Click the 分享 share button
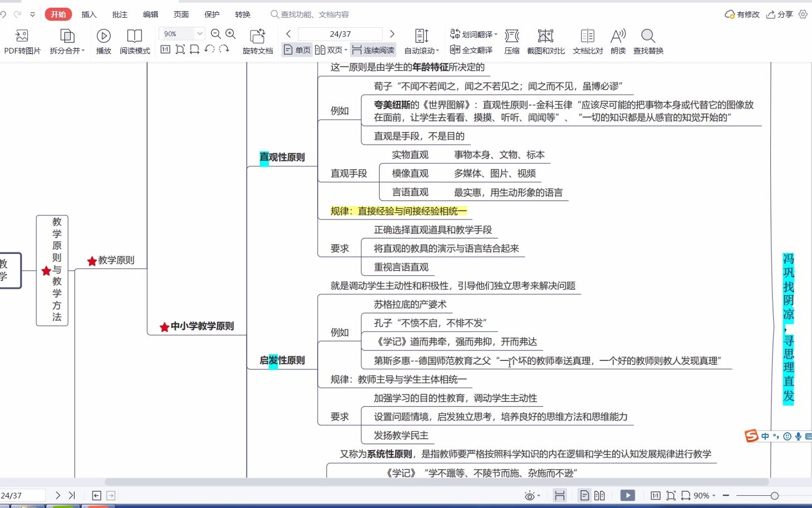The width and height of the screenshot is (812, 508). pos(780,14)
